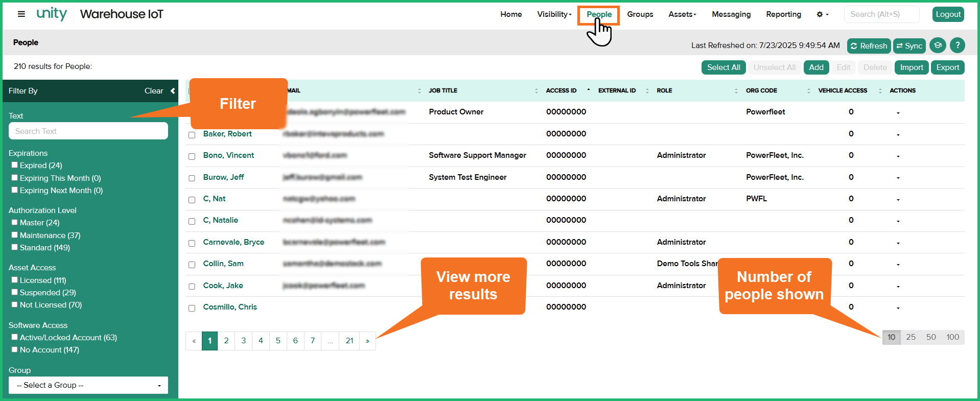Go to previous page arrow in pagination
Viewport: 980px width, 401px height.
click(x=194, y=341)
